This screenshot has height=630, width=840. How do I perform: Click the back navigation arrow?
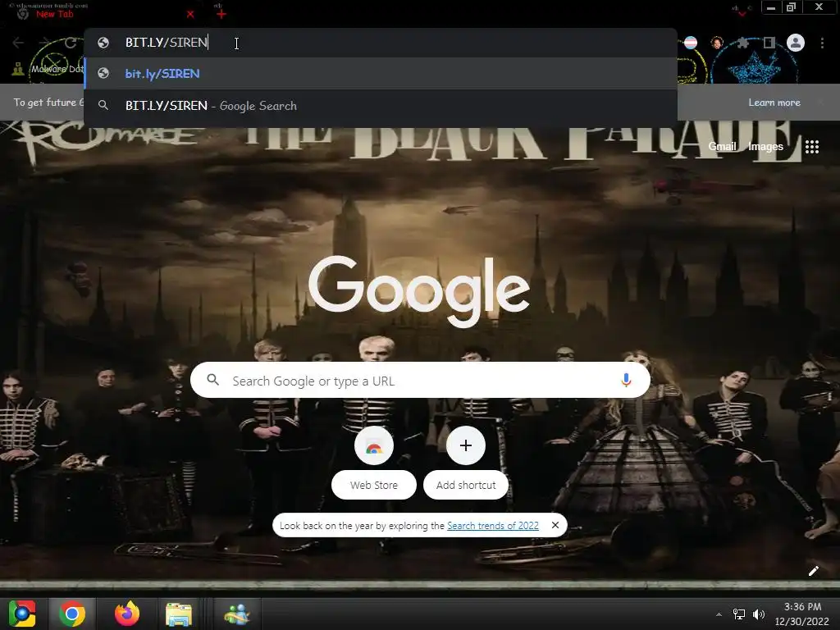click(18, 43)
